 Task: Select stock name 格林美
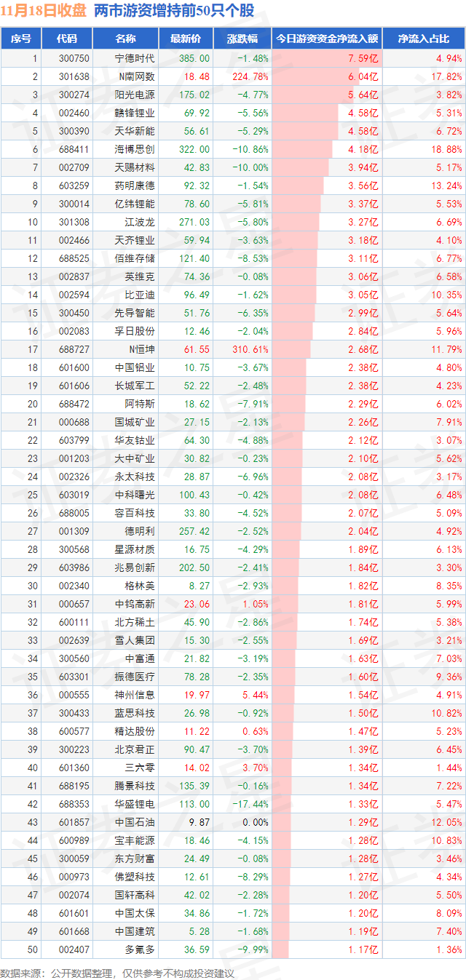140,586
